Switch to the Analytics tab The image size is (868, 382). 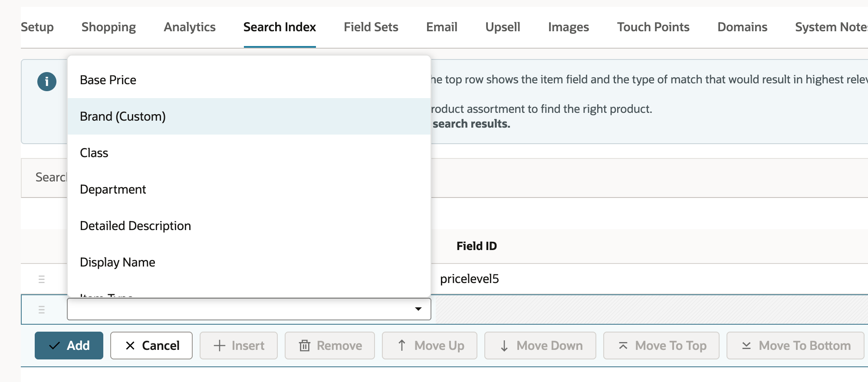tap(190, 27)
